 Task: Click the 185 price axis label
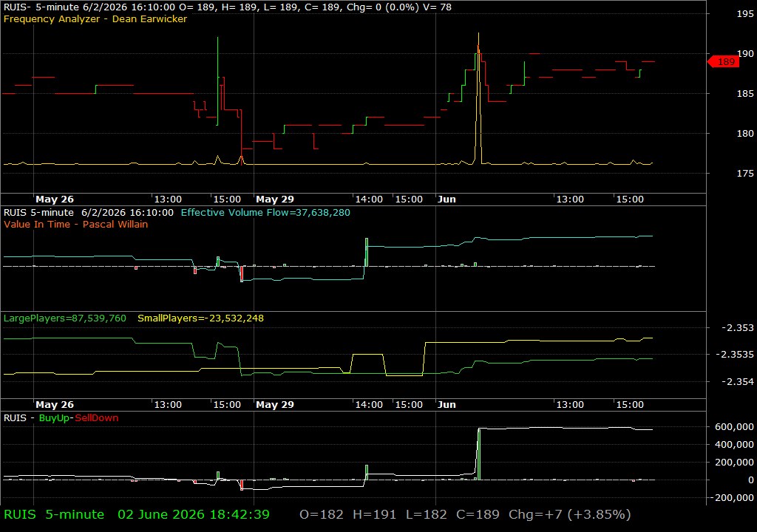point(745,94)
